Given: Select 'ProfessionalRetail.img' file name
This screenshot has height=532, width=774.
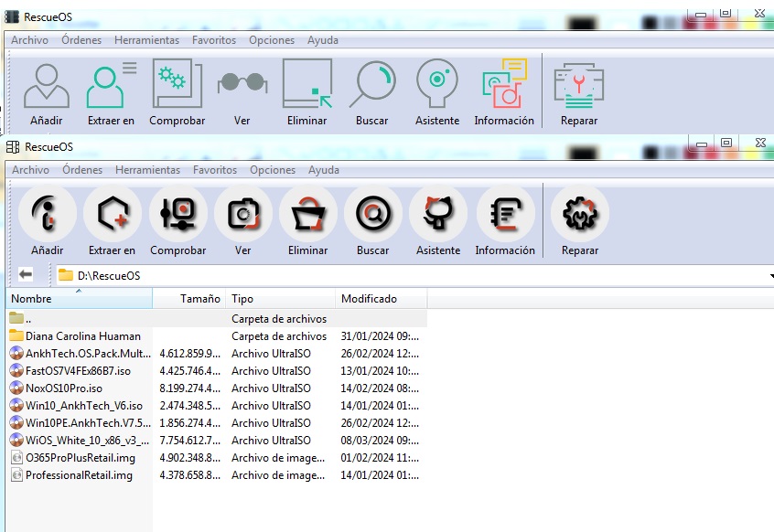Looking at the screenshot, I should (79, 475).
